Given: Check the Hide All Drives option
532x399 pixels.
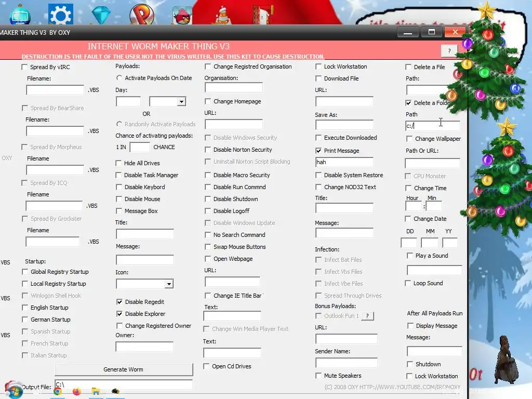Looking at the screenshot, I should coord(118,163).
